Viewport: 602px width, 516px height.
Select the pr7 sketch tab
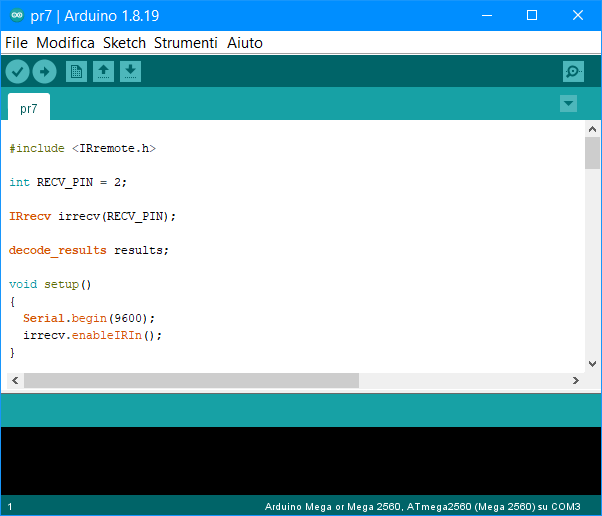pos(29,108)
